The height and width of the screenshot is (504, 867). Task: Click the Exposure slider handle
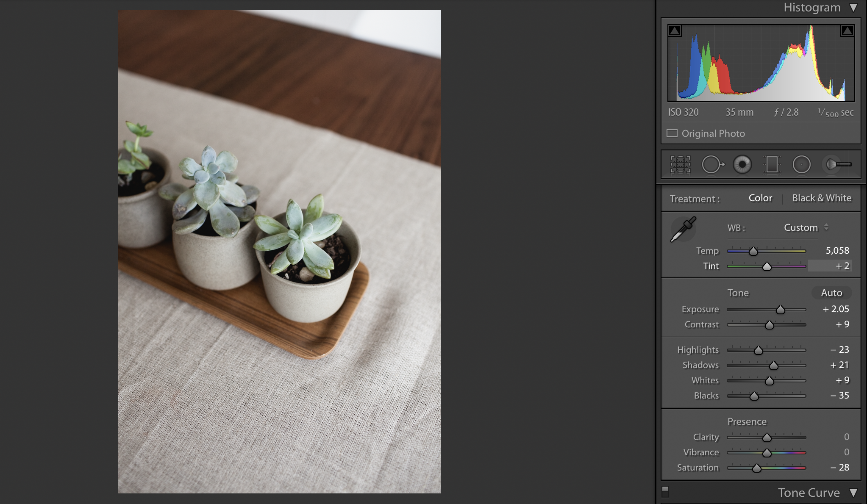(780, 310)
